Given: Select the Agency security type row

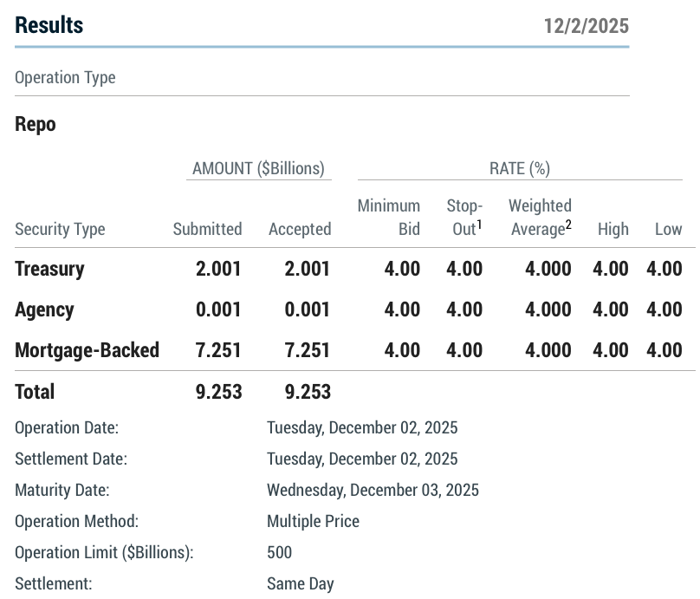Looking at the screenshot, I should tap(42, 309).
